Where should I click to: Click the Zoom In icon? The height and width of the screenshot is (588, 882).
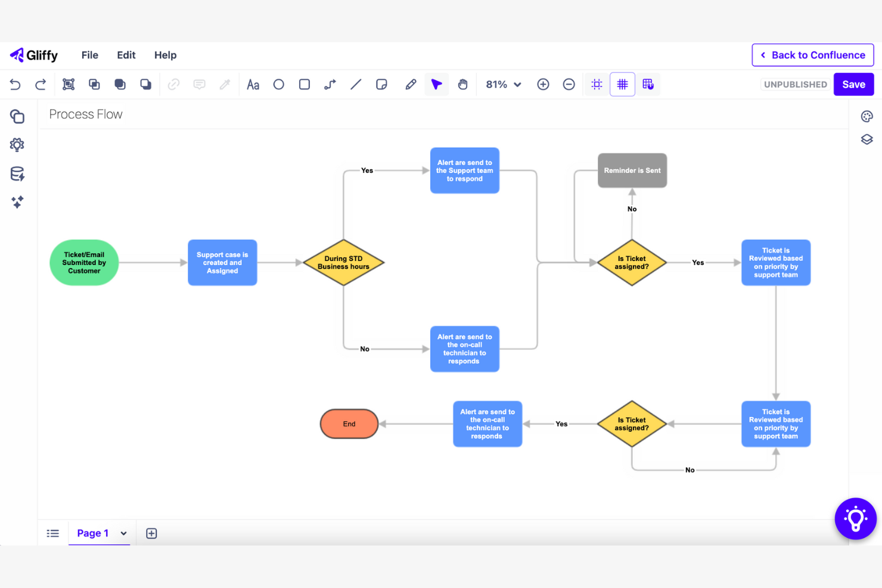coord(543,84)
